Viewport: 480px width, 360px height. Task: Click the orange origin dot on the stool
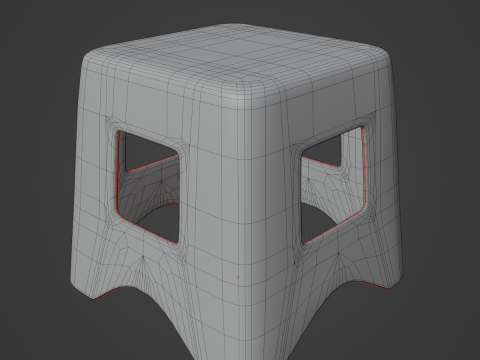click(238, 277)
